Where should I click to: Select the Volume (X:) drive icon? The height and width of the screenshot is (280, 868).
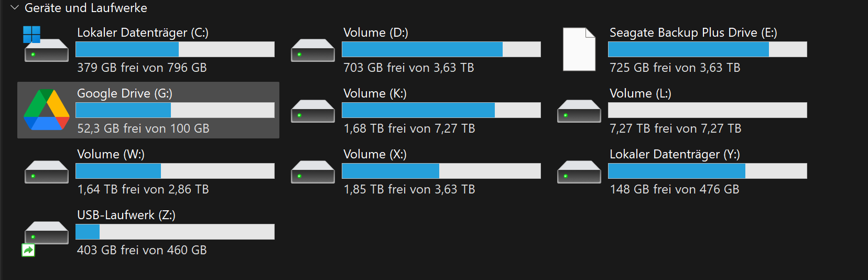pos(313,172)
